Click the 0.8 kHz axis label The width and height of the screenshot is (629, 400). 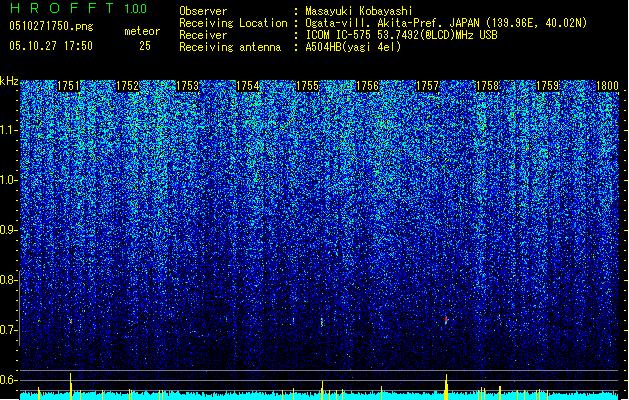click(9, 280)
